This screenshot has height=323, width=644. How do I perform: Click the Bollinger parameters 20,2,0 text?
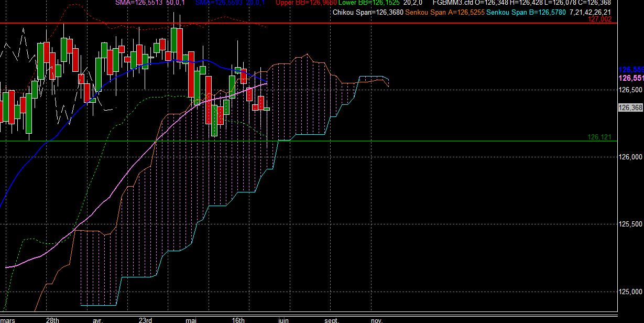tap(414, 3)
